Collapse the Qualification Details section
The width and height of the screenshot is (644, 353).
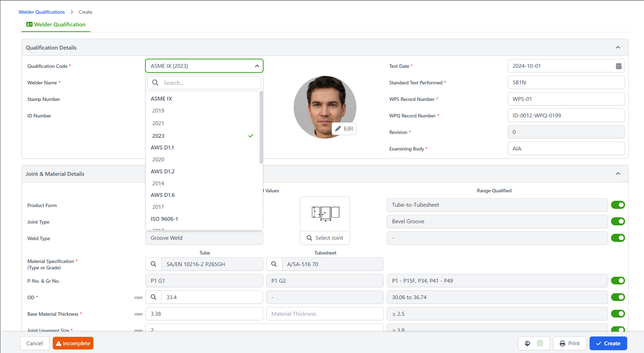click(618, 47)
